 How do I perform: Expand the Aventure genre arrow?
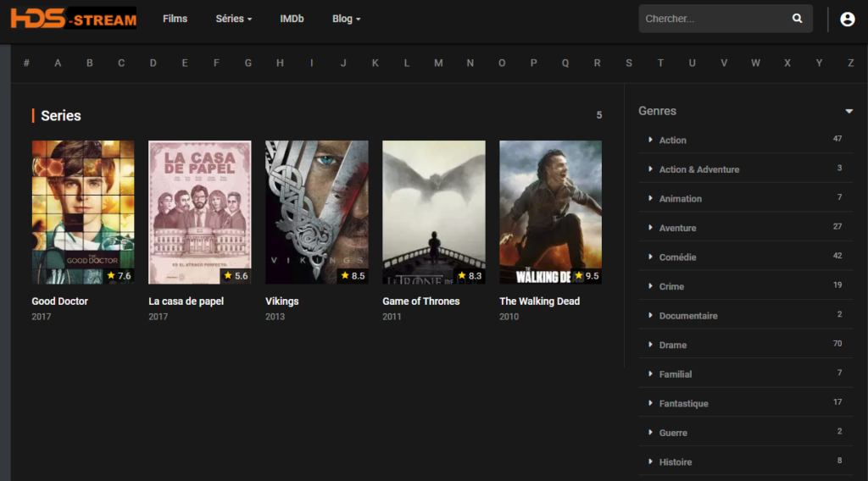tap(650, 228)
